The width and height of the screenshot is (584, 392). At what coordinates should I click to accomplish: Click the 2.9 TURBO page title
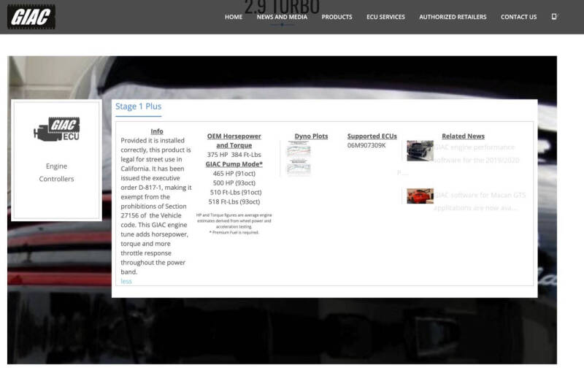282,7
